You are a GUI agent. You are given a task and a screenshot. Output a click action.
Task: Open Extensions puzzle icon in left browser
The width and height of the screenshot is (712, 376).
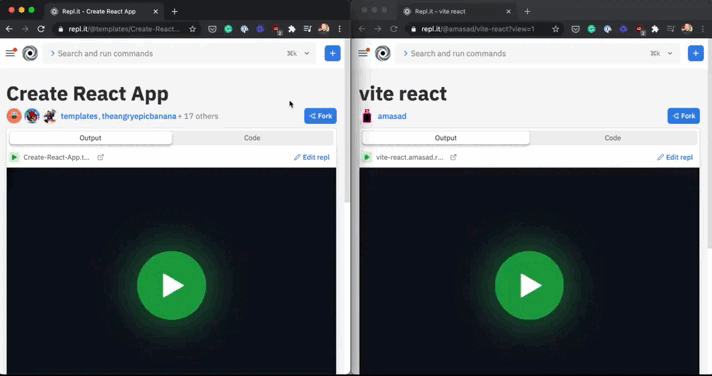tap(292, 29)
